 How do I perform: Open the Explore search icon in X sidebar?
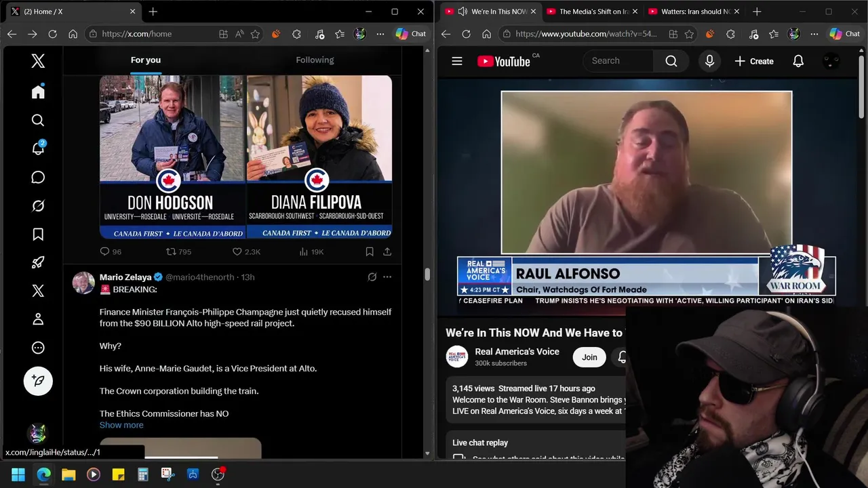point(38,121)
